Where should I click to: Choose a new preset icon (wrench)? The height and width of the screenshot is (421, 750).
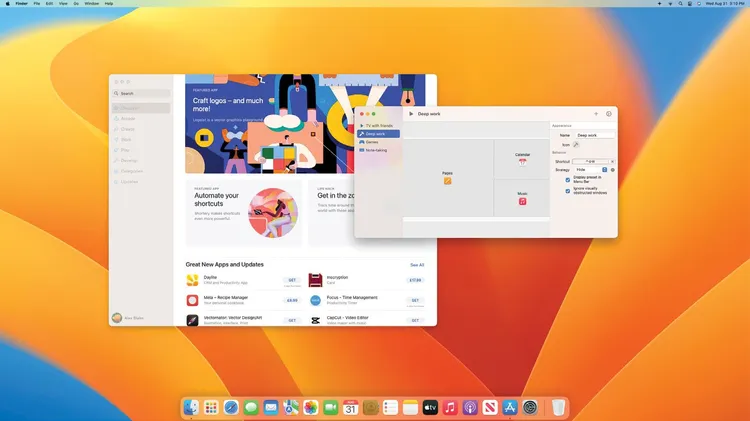pyautogui.click(x=576, y=145)
